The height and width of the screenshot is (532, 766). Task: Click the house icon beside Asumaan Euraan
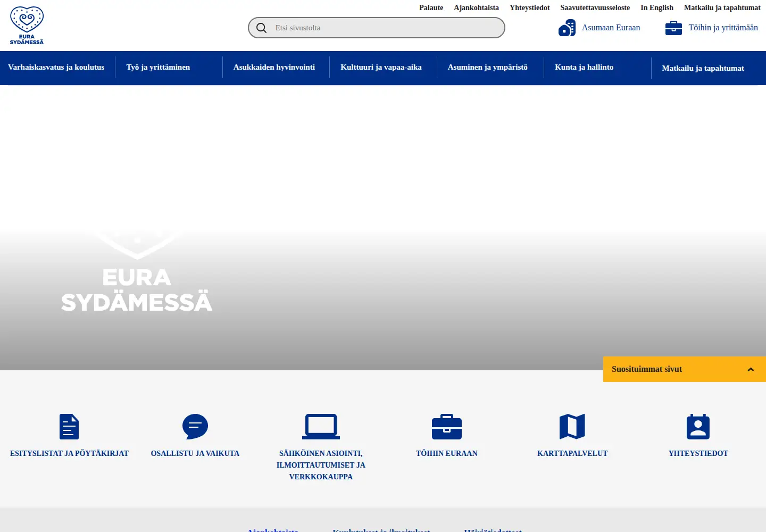coord(567,28)
